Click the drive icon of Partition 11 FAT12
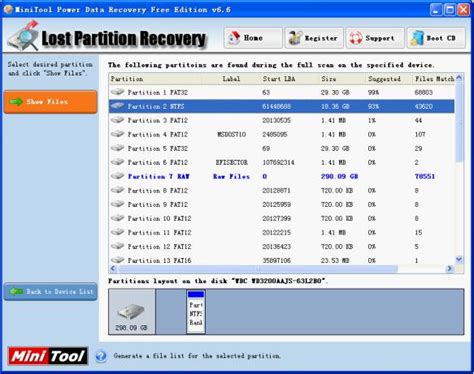The width and height of the screenshot is (474, 374). tap(117, 232)
